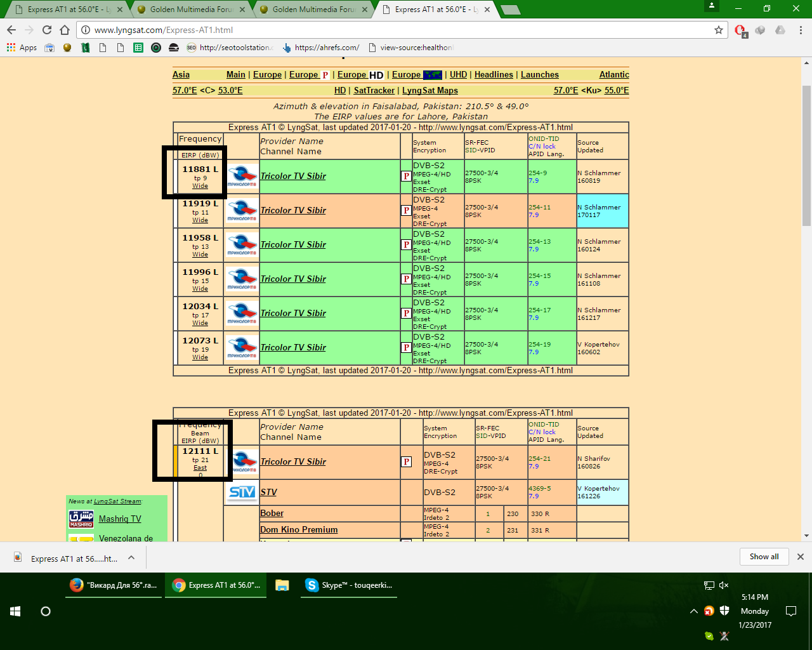Switch to the first Express AT1 tab
Viewport: 812px width, 650px height.
tap(67, 10)
